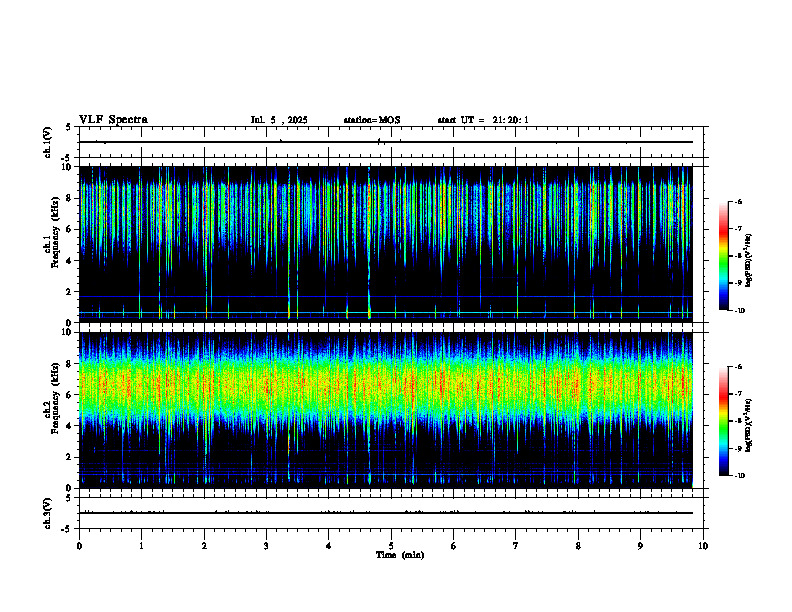Click the "9" tick on the time axis
792x612 pixels.
(x=640, y=546)
